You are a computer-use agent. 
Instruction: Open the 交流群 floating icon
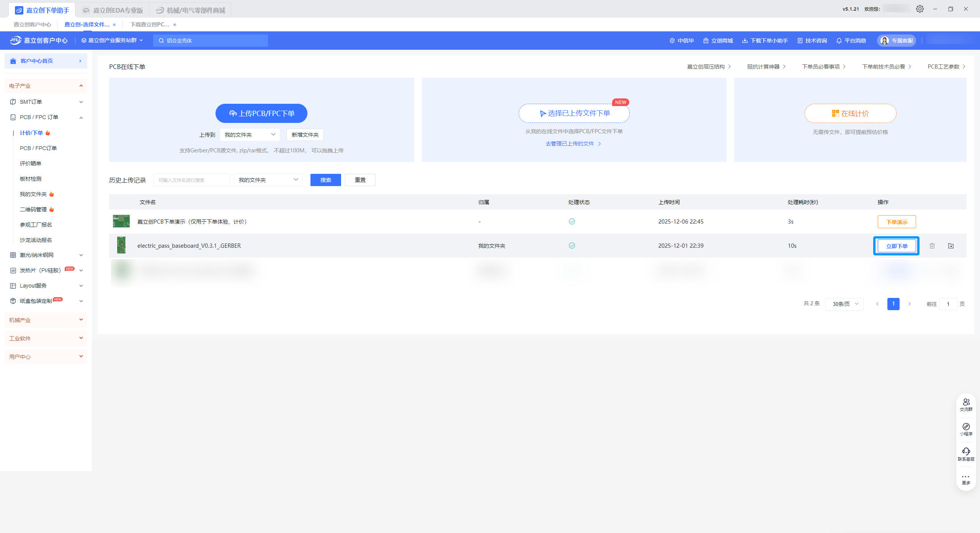966,404
